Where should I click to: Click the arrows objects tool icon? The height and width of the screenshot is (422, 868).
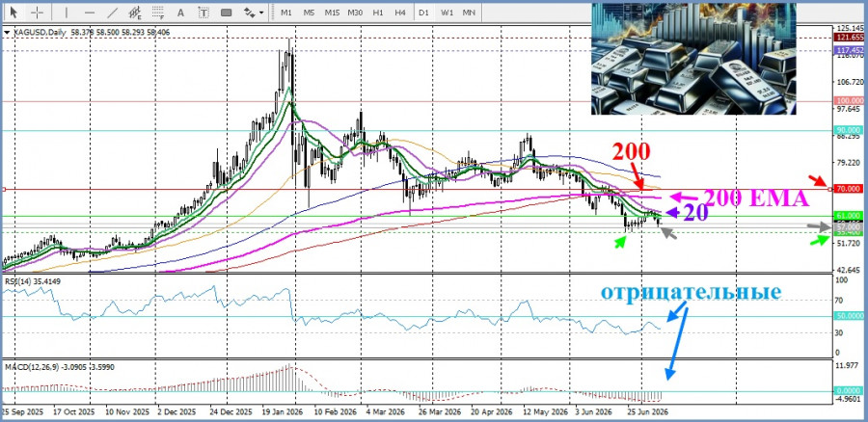[x=250, y=13]
